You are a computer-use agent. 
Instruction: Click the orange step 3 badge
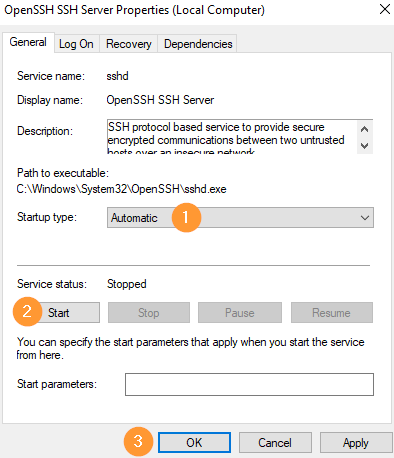(138, 442)
